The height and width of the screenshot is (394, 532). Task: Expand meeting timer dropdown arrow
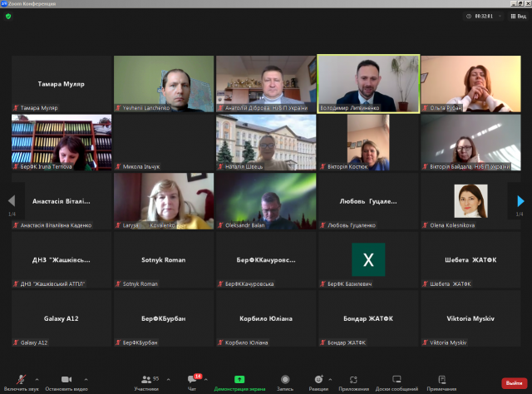point(500,16)
